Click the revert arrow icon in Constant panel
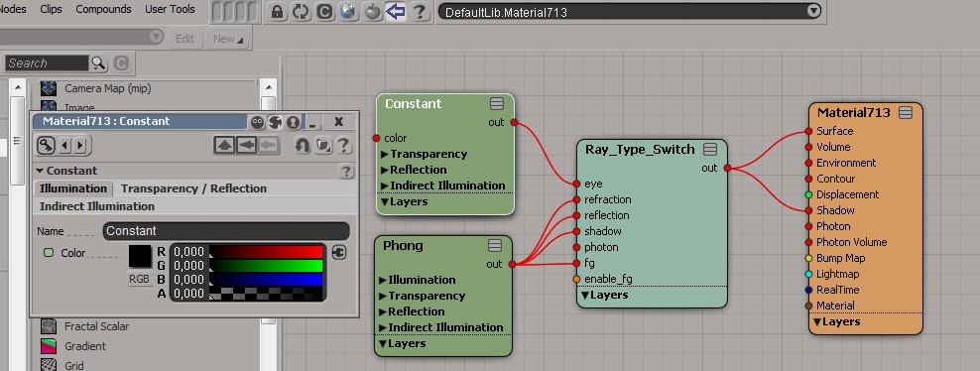980x371 pixels. 302,146
